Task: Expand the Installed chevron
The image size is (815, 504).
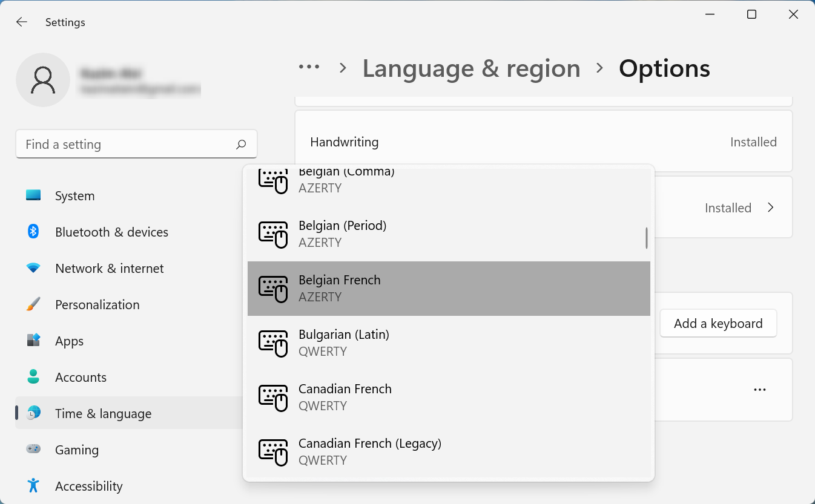Action: click(771, 207)
